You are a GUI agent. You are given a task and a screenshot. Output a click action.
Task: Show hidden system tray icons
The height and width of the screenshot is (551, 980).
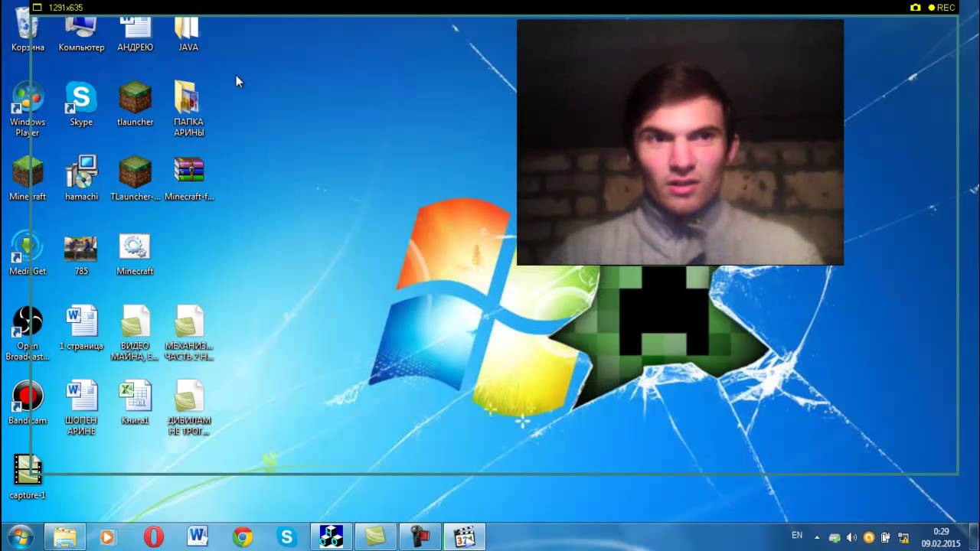pos(817,537)
